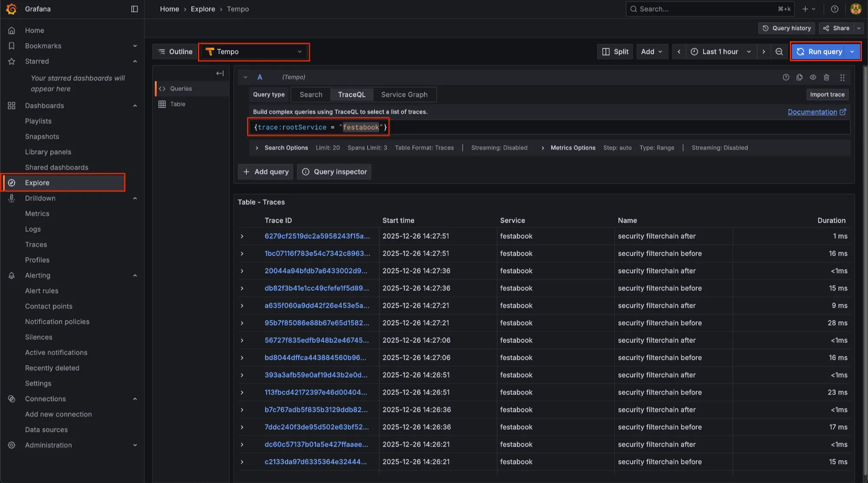This screenshot has height=483, width=868.
Task: Shift time range backward arrow
Action: [679, 52]
